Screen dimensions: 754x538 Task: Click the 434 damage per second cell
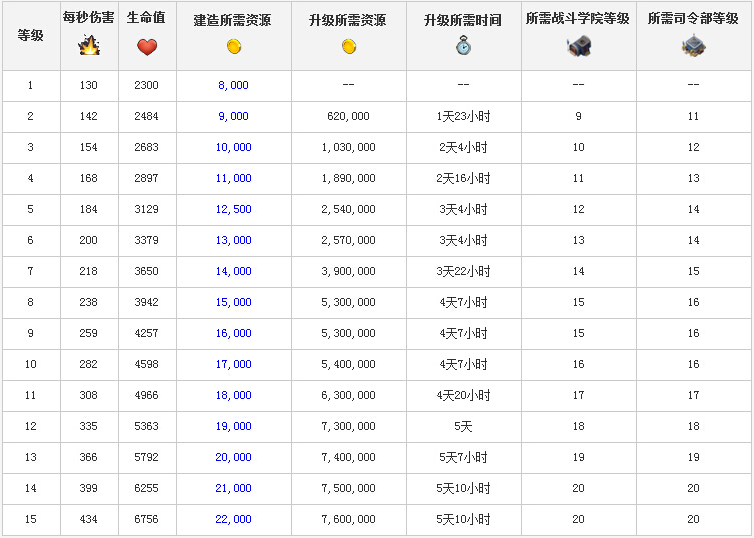pos(88,519)
